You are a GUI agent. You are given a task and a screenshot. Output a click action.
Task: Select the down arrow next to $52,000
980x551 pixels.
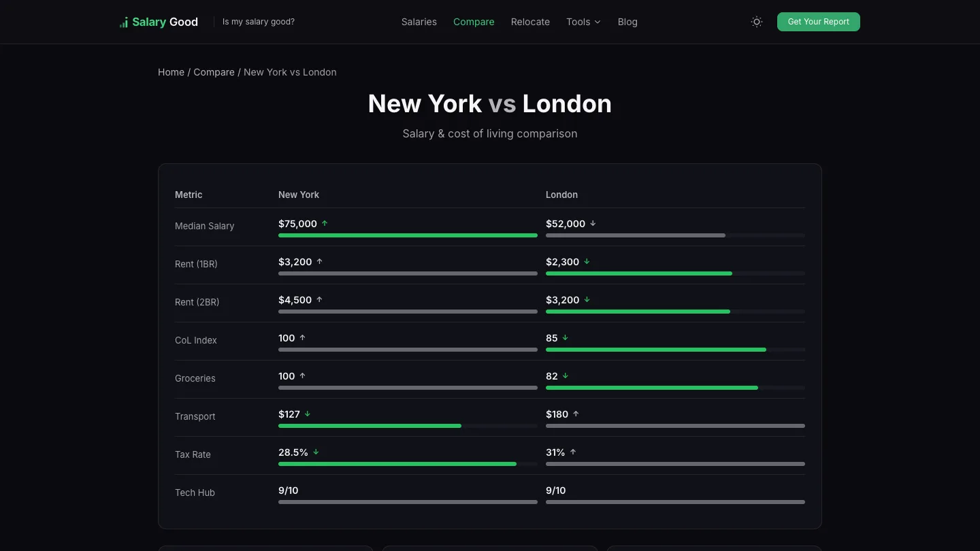(593, 223)
